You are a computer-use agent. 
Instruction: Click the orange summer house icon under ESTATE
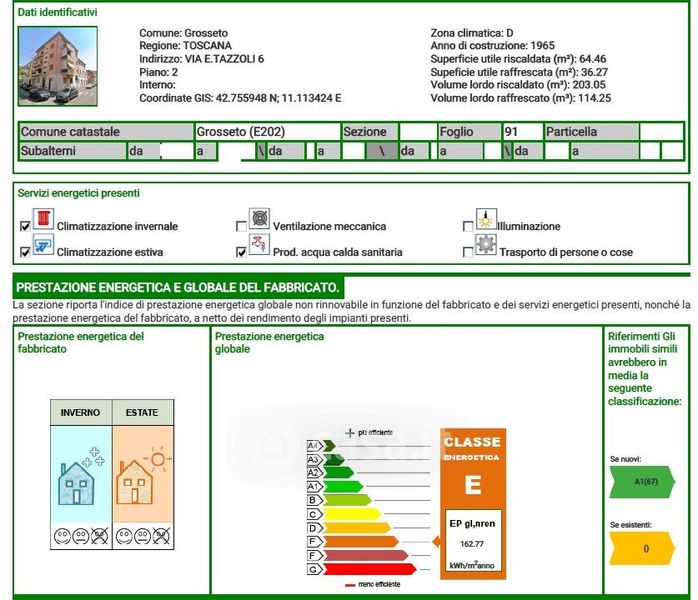click(x=134, y=482)
